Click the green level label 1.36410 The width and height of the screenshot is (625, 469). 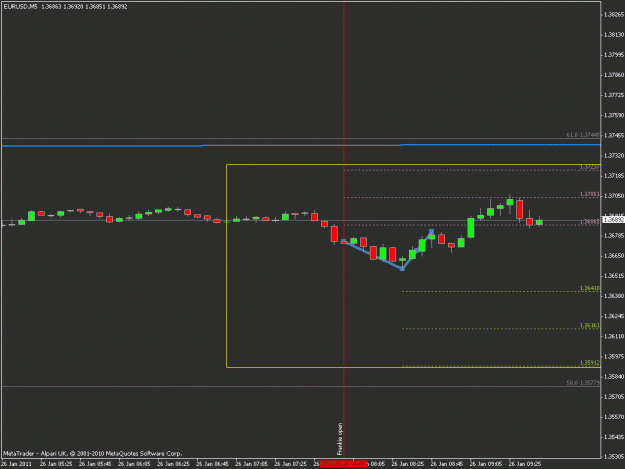[590, 288]
